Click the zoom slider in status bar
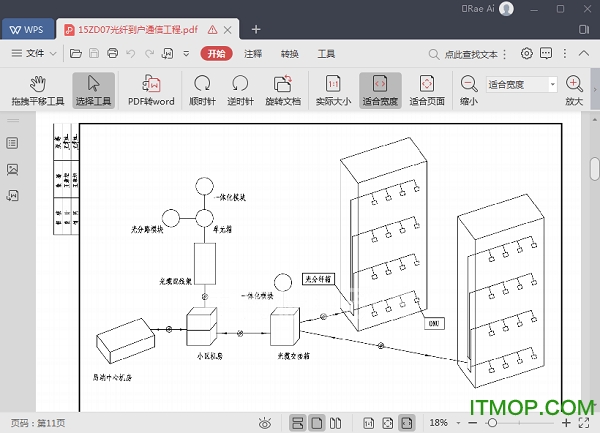Viewport: 600px width, 433px height. click(522, 423)
